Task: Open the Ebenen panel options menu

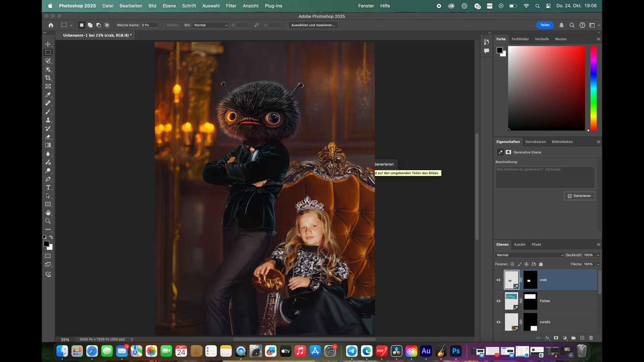Action: click(598, 244)
